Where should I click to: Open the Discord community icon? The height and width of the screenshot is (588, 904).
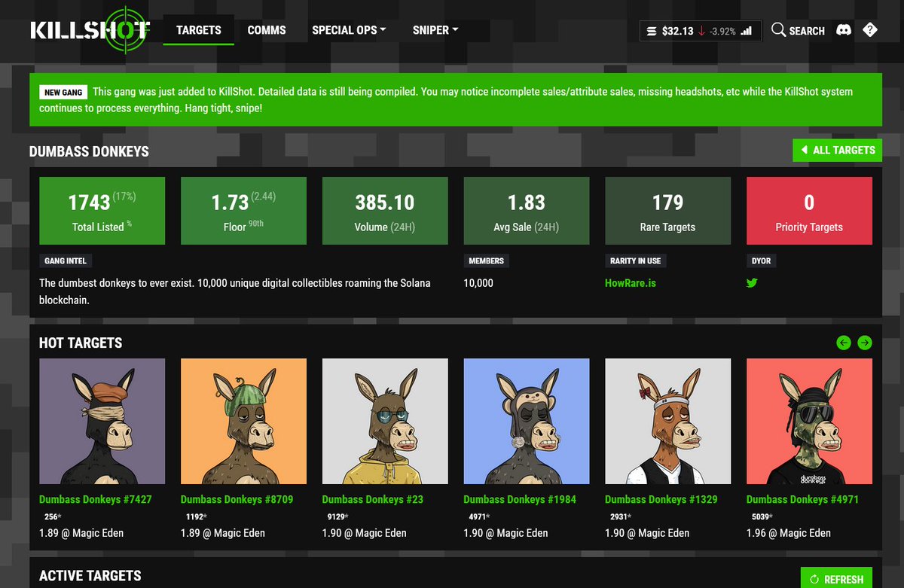point(844,29)
